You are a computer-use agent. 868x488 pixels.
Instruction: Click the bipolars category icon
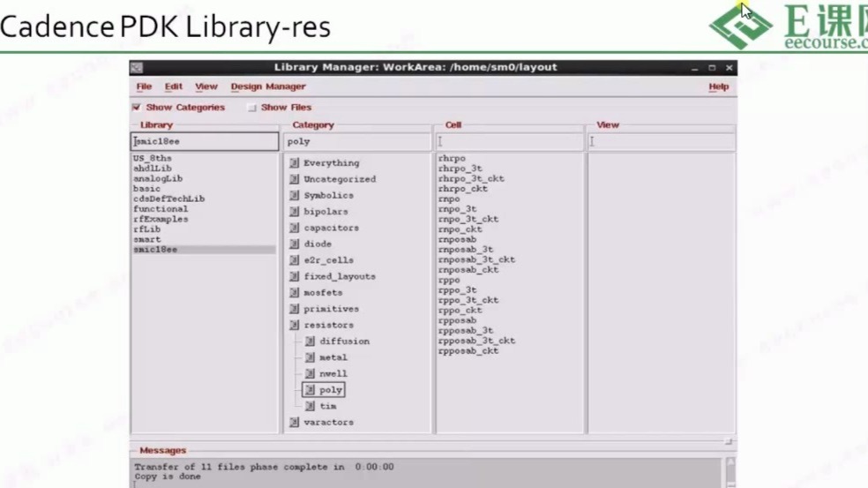(x=295, y=212)
